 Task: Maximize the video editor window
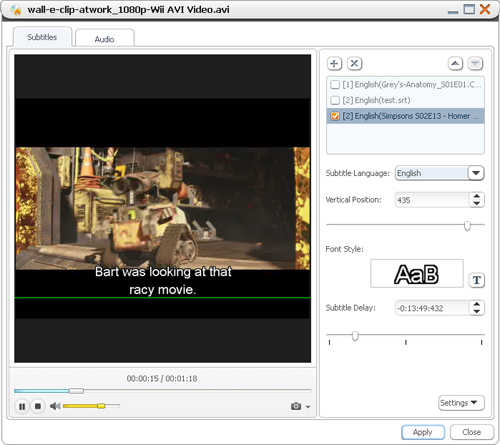469,9
